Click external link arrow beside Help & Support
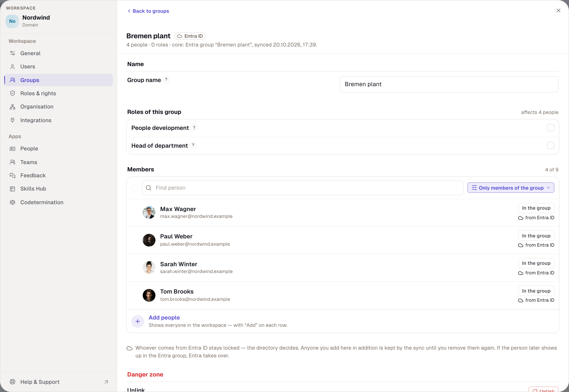 click(x=106, y=382)
